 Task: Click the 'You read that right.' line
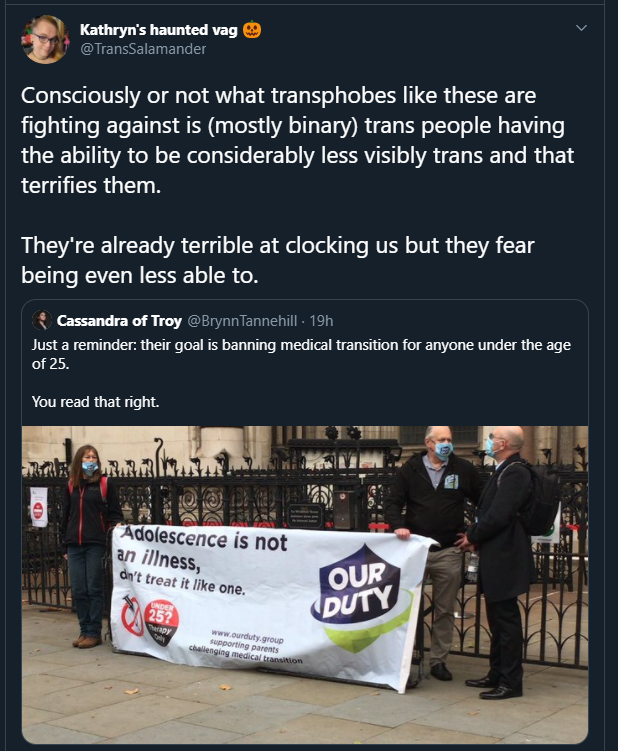(95, 401)
